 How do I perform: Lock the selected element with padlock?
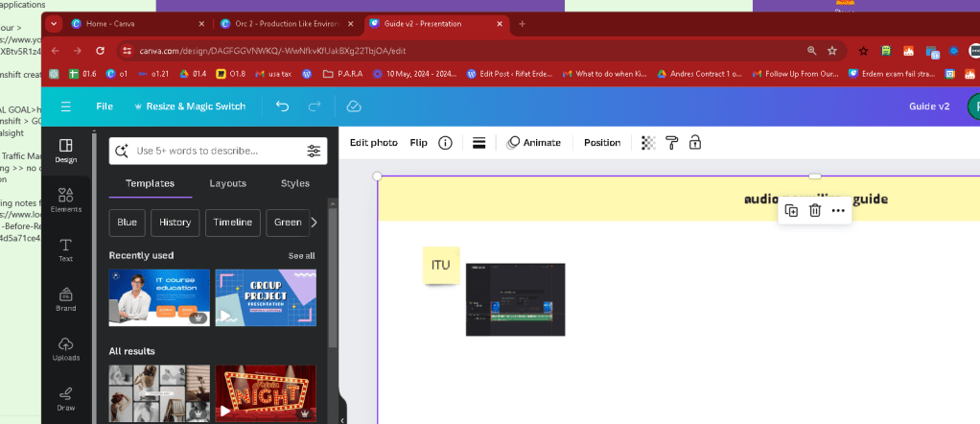[694, 143]
